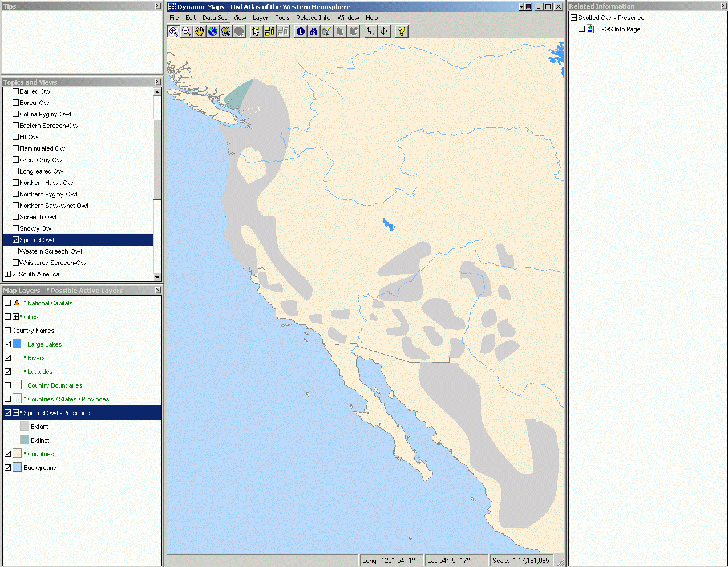Check the USGS Info Page box
The height and width of the screenshot is (567, 728).
tap(581, 29)
